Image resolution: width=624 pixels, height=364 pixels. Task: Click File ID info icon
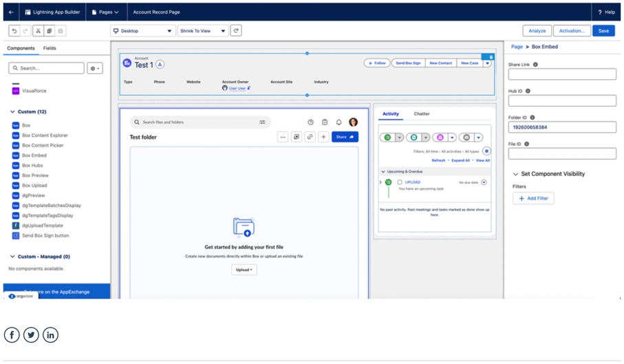click(526, 144)
